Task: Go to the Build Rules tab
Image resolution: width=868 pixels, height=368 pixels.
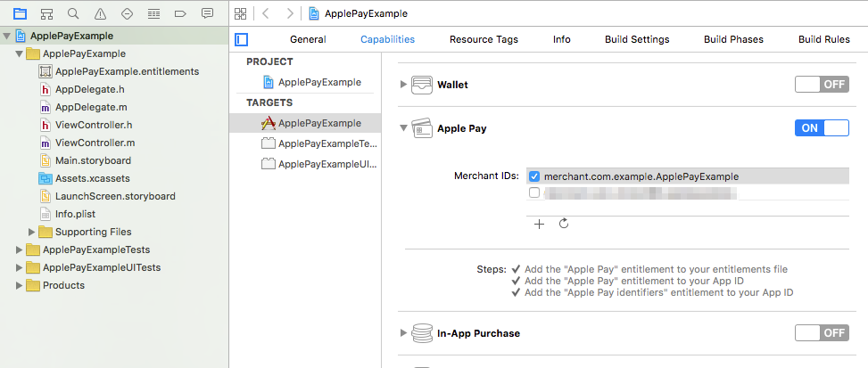Action: coord(824,39)
